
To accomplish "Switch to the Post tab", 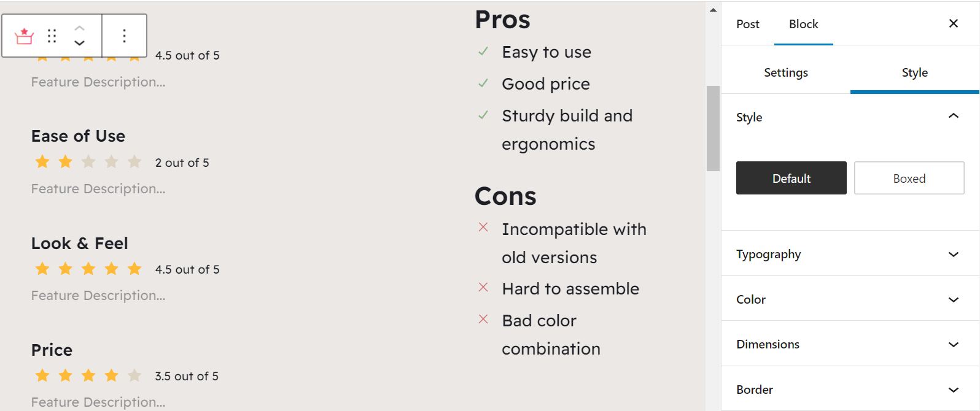I will tap(747, 24).
